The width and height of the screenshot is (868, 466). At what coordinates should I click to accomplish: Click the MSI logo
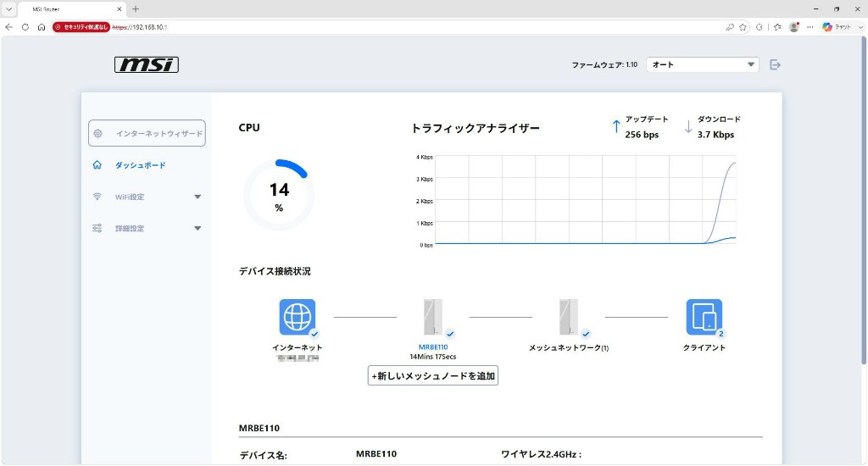tap(147, 64)
